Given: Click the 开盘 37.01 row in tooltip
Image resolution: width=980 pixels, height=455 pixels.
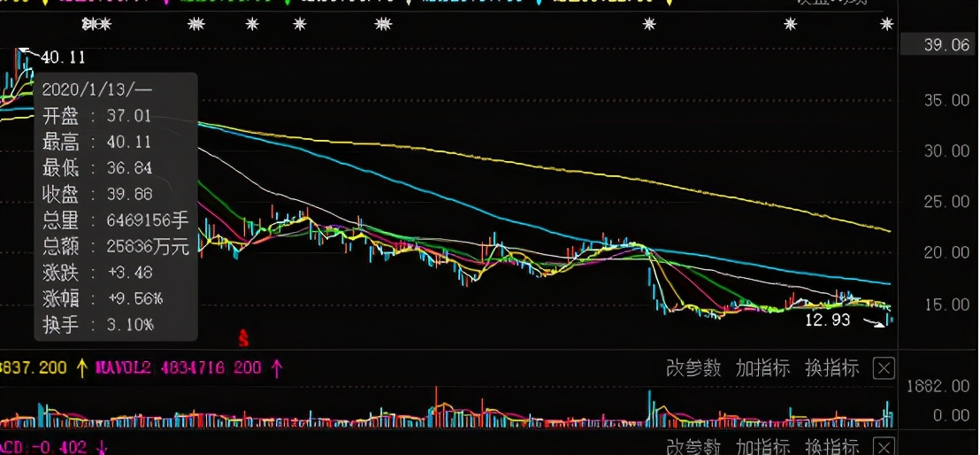Looking at the screenshot, I should (97, 116).
